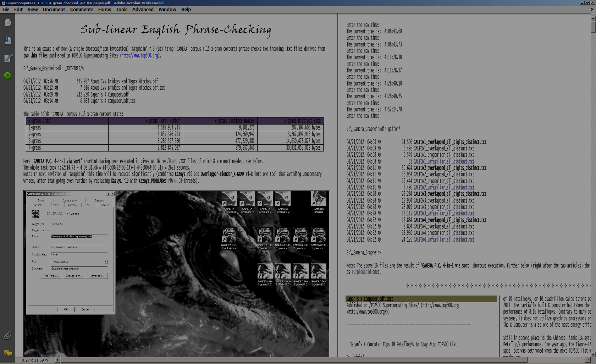Click the Cancel button in the pictured dialog
596x364 pixels.
(x=85, y=309)
